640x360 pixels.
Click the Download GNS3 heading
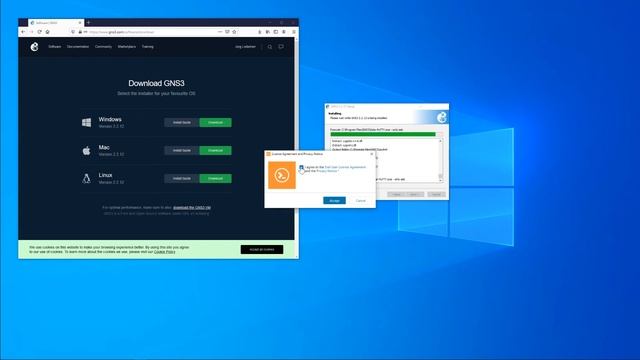pyautogui.click(x=156, y=83)
